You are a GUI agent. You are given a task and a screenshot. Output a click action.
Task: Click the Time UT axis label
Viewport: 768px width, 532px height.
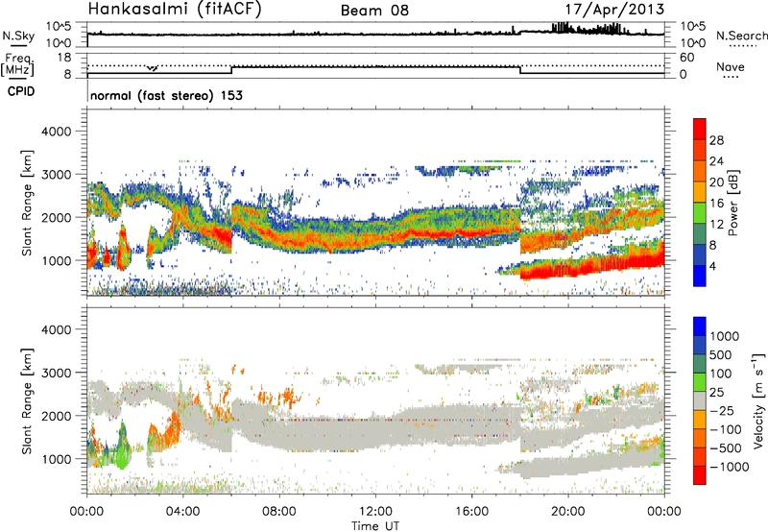click(x=375, y=526)
